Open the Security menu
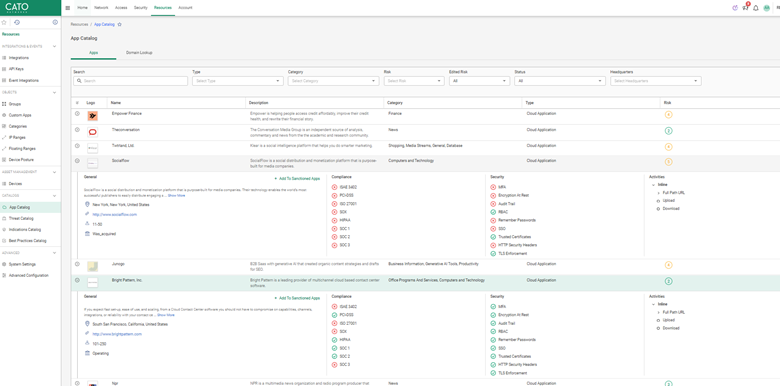This screenshot has width=780, height=386. point(141,8)
